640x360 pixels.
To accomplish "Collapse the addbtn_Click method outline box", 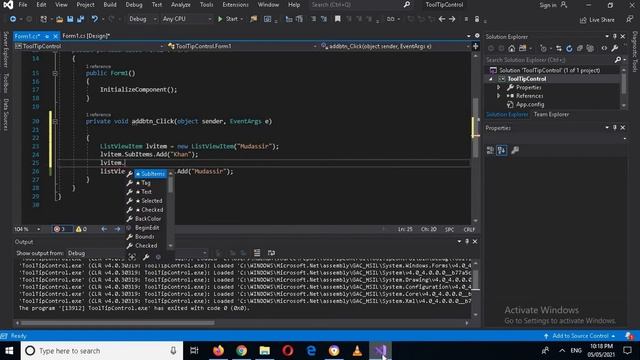I will [55, 122].
